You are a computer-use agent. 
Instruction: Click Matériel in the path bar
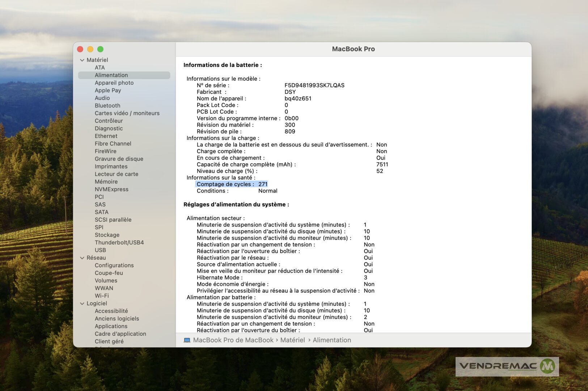[x=292, y=340]
